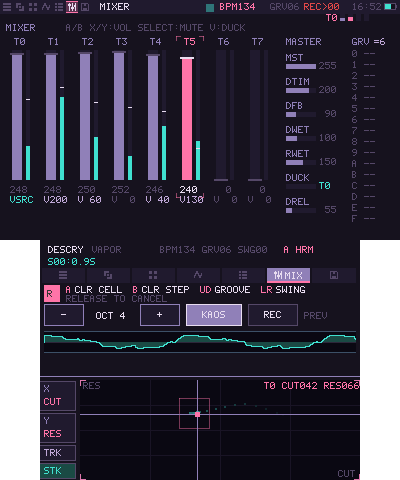Click the teal play status square
Screen dimensions: 400x480
tap(210, 8)
